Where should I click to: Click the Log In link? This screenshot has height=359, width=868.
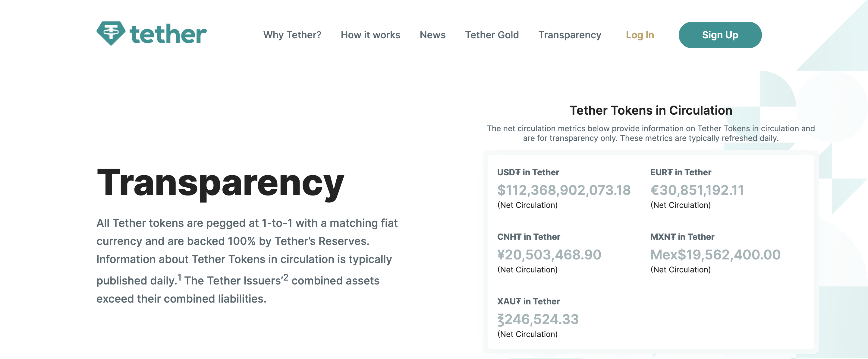[x=640, y=35]
